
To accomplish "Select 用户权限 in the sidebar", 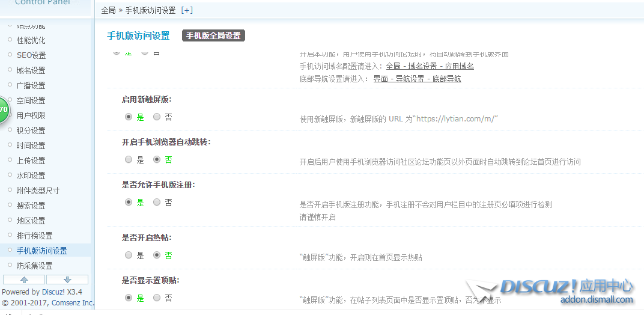I will tap(31, 115).
